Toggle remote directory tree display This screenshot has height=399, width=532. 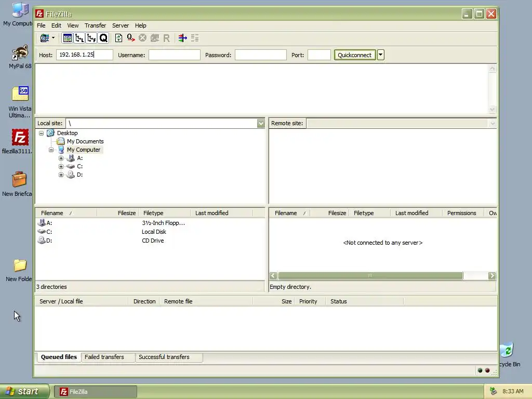click(x=91, y=38)
